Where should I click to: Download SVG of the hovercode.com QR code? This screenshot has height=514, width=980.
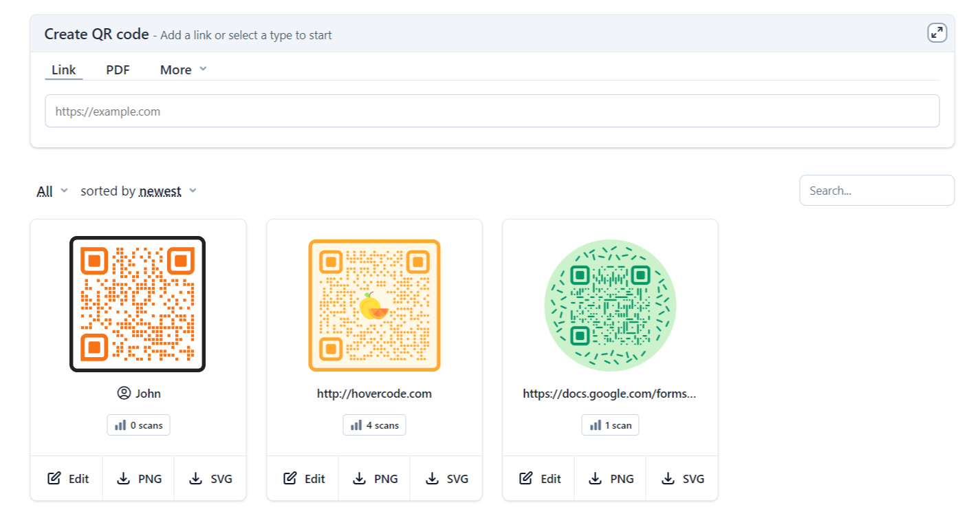(446, 478)
